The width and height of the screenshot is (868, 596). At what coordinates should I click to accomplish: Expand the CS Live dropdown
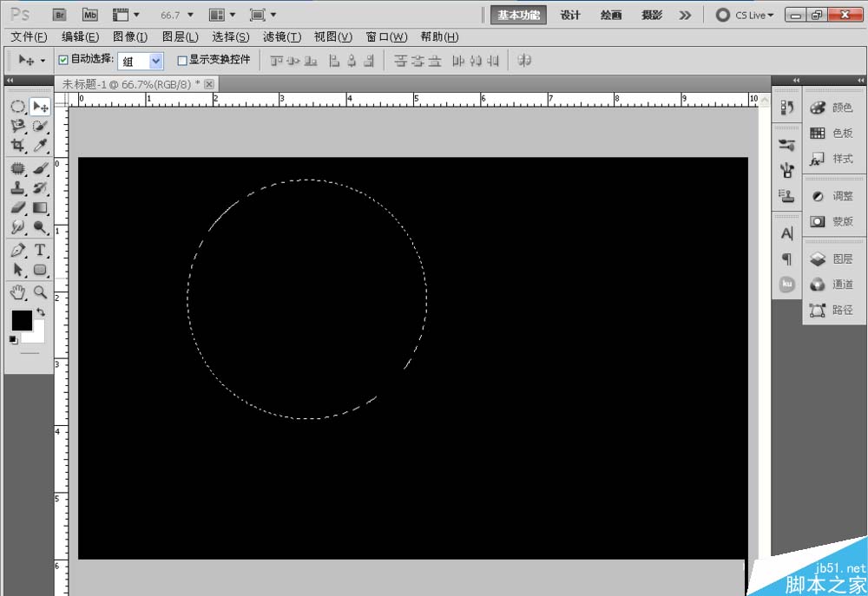pos(745,15)
